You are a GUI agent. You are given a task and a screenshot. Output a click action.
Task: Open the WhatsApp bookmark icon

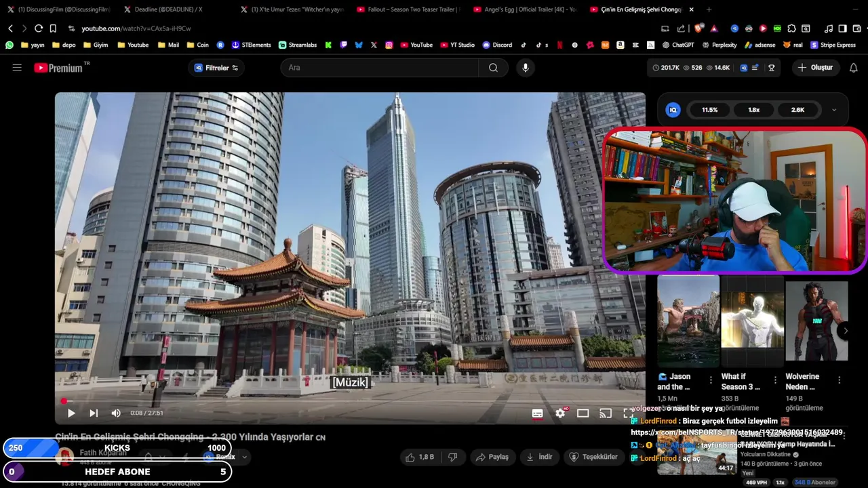9,45
